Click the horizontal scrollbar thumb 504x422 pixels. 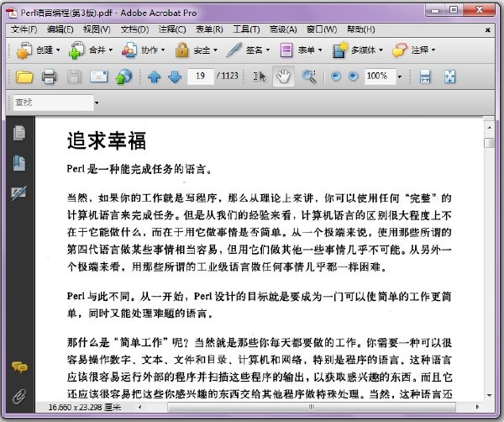click(312, 407)
